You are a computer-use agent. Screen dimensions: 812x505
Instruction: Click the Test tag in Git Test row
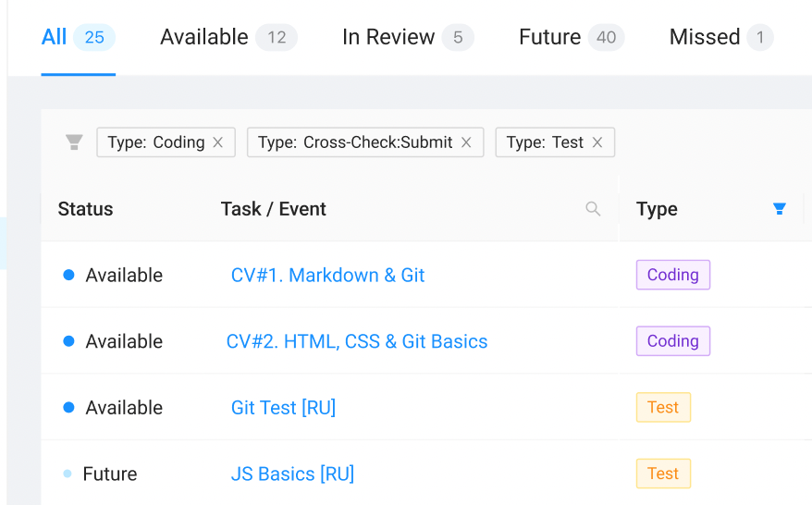click(663, 407)
